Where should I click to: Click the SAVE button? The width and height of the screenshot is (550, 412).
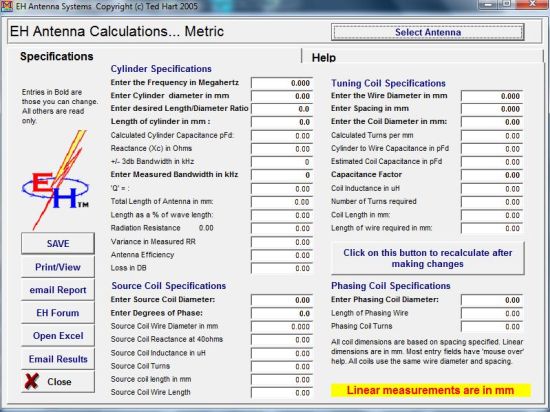(58, 243)
